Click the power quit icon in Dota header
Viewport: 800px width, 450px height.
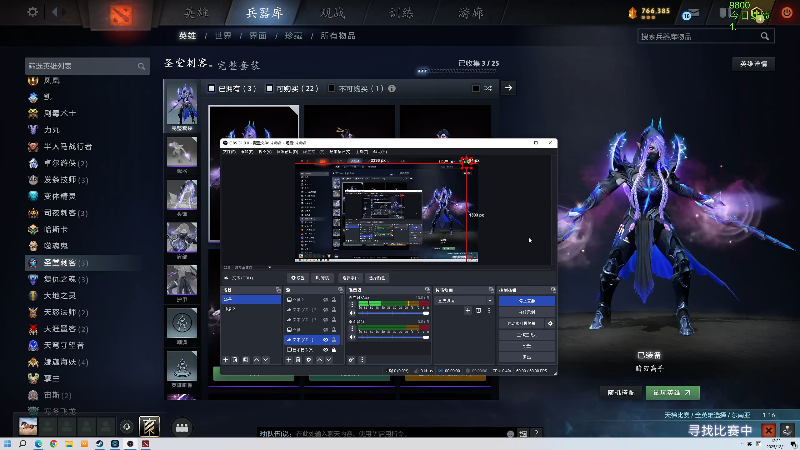click(787, 13)
